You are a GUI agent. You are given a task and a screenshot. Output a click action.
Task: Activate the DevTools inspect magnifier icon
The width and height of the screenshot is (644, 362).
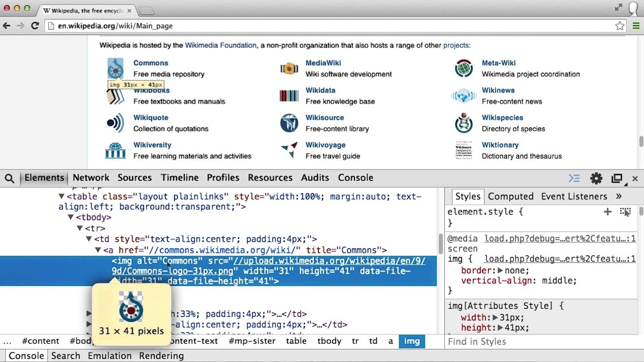[x=10, y=178]
